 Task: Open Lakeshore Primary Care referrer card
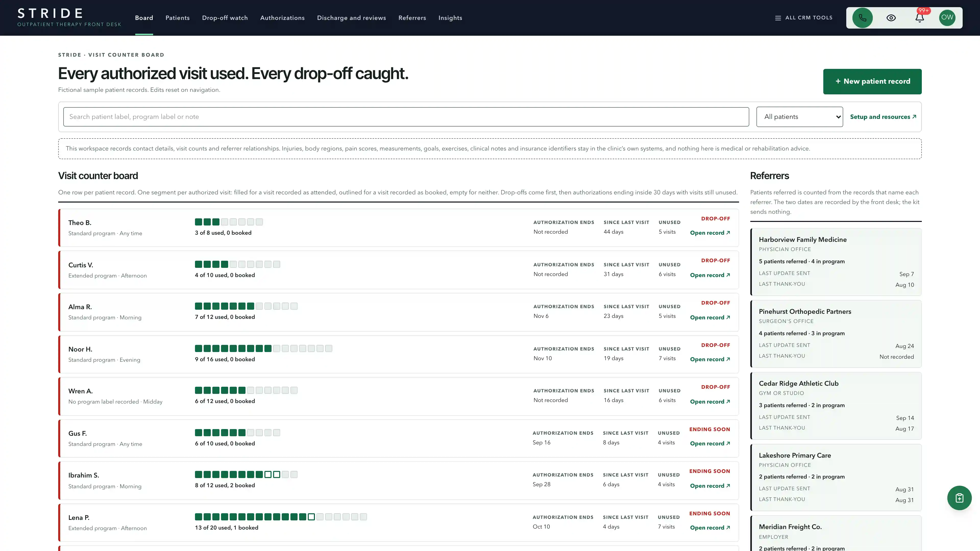[836, 477]
